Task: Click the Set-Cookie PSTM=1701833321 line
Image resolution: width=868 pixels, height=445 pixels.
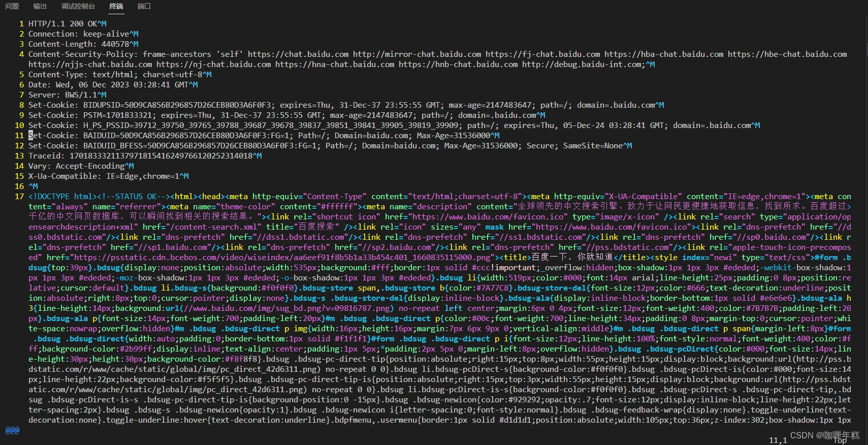Action: [287, 115]
